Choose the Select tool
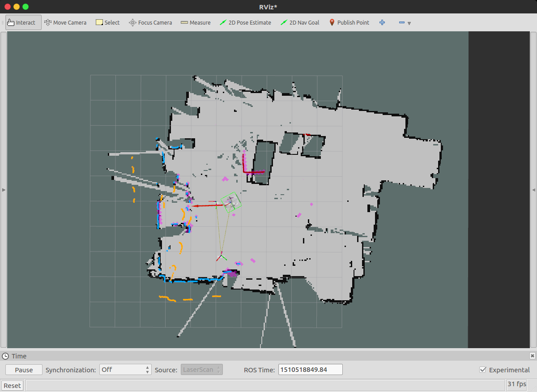The height and width of the screenshot is (392, 537). [x=108, y=22]
